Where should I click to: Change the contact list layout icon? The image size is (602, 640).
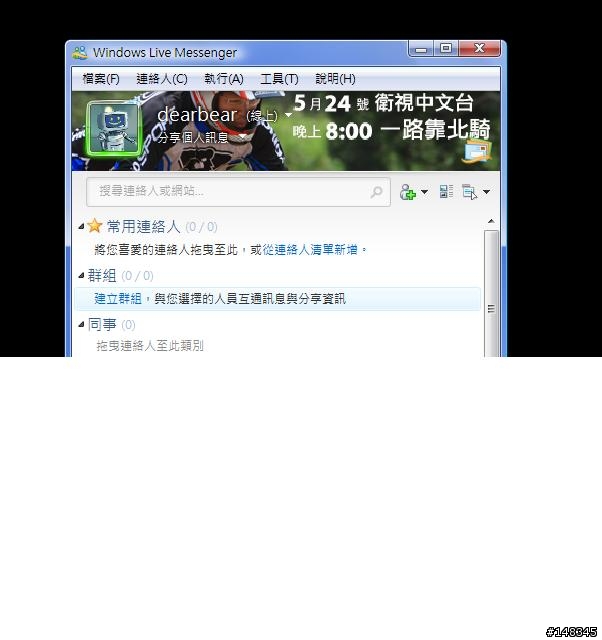(446, 191)
